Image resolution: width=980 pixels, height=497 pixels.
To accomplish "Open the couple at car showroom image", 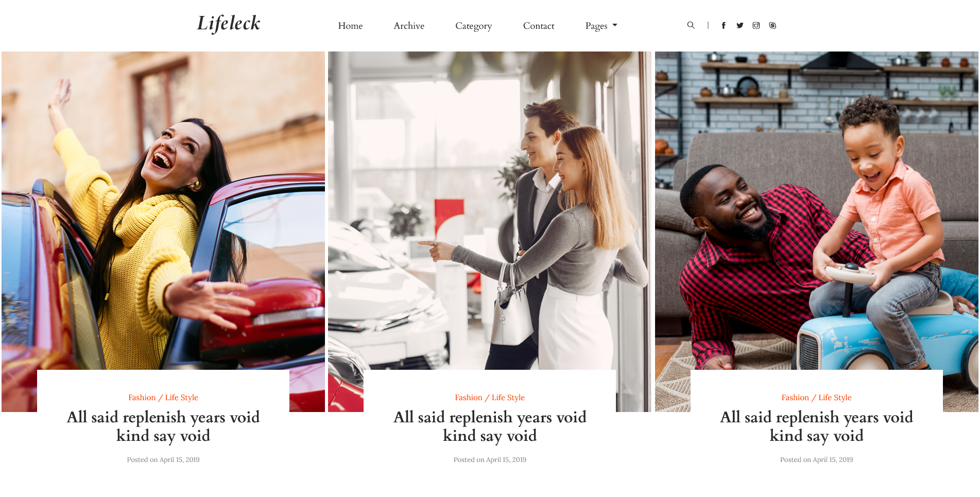I will pyautogui.click(x=490, y=211).
